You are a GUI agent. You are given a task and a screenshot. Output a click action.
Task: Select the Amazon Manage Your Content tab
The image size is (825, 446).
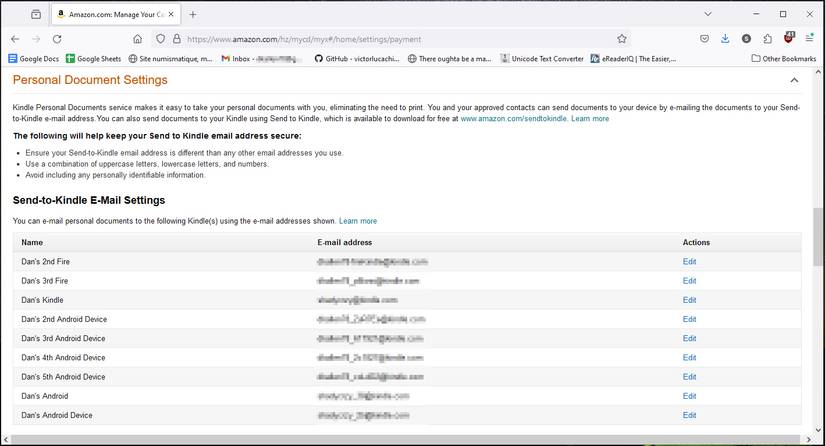pos(110,14)
